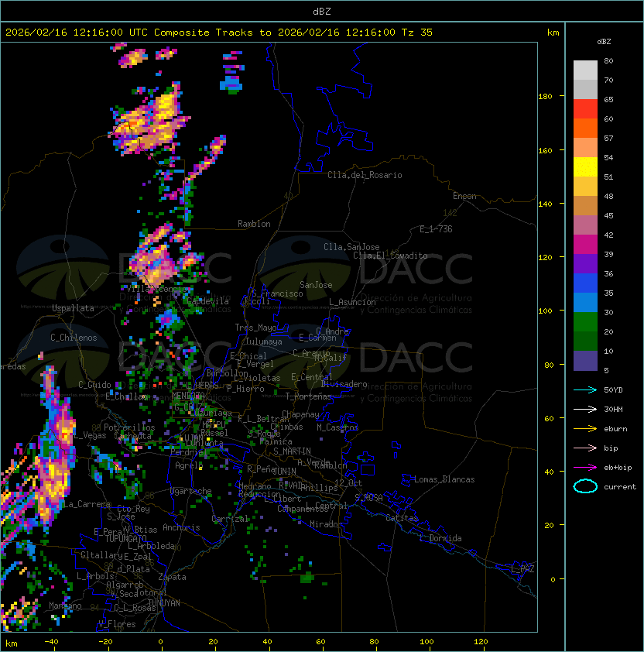Pick the light gray swatch below 80

tap(585, 70)
